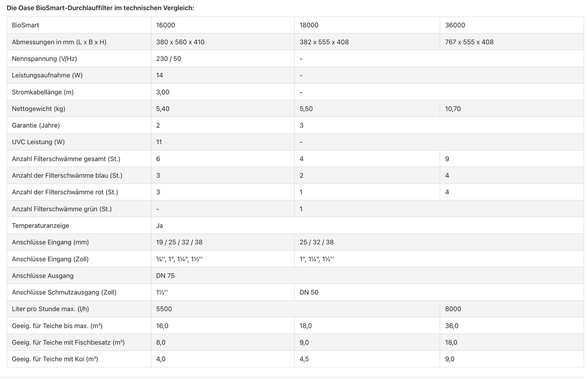Click the "380 x 560 x 410" dimensions cell

[x=180, y=42]
